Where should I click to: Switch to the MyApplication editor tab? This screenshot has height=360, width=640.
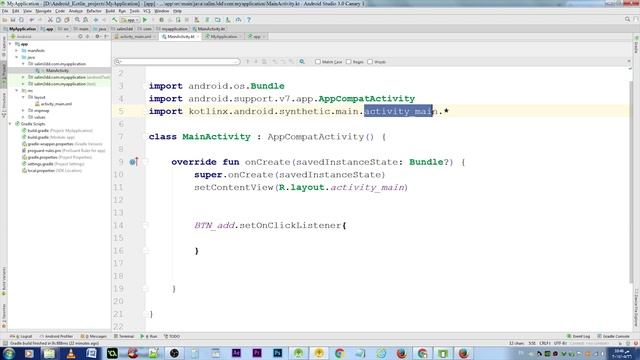click(x=223, y=37)
